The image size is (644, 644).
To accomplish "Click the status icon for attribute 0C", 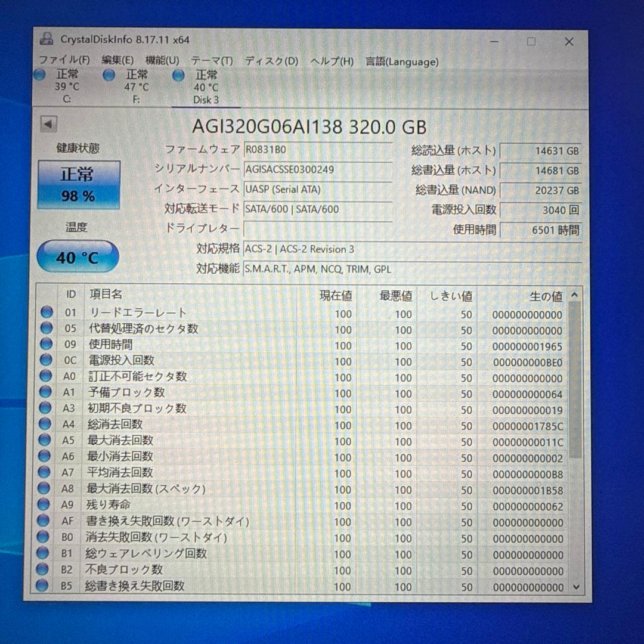I will tap(46, 360).
